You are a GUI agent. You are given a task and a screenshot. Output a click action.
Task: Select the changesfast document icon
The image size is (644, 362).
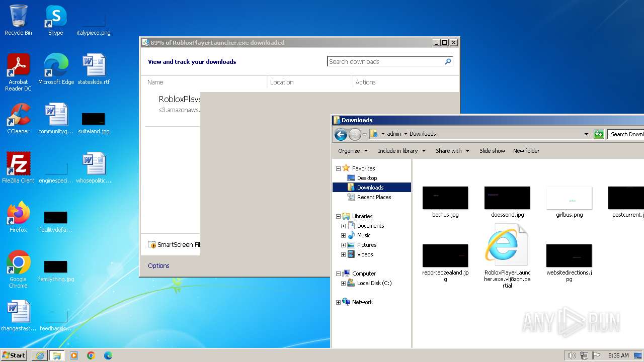[18, 316]
